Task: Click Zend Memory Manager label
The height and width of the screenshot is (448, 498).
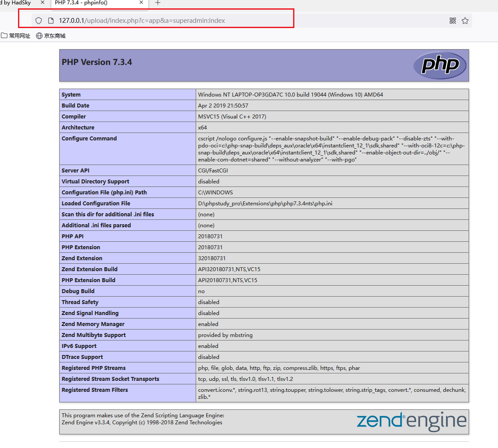Action: point(93,324)
